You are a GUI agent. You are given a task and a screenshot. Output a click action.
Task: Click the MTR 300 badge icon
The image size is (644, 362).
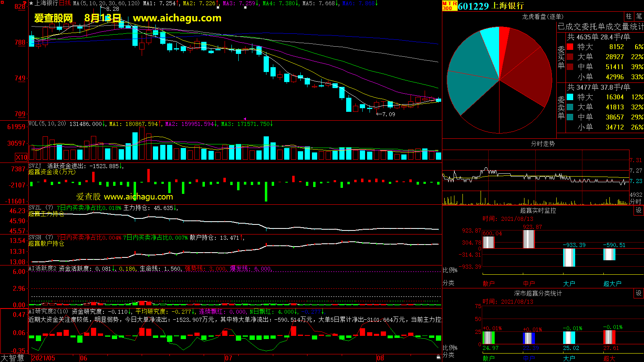coord(450,6)
